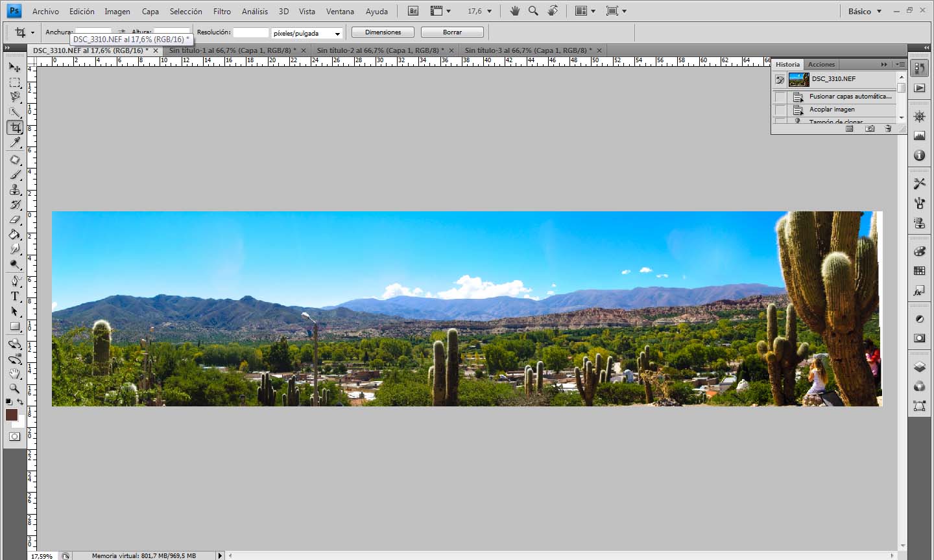Select the Eyedropper tool
This screenshot has width=934, height=560.
15,142
